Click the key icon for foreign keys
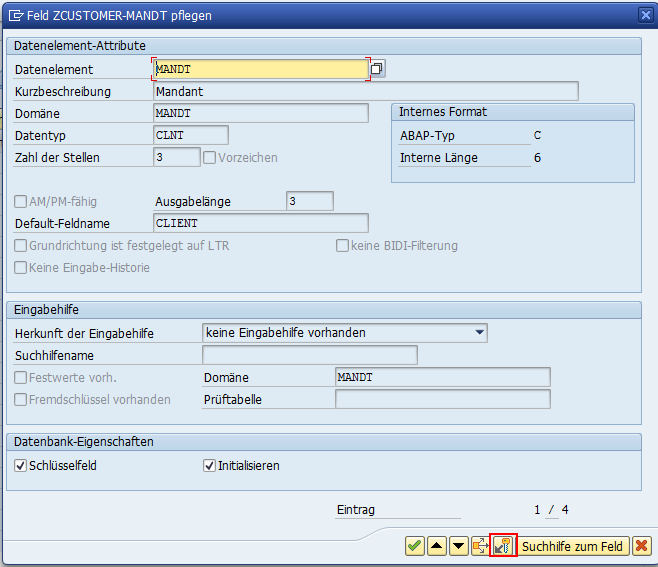The image size is (658, 567). click(503, 546)
